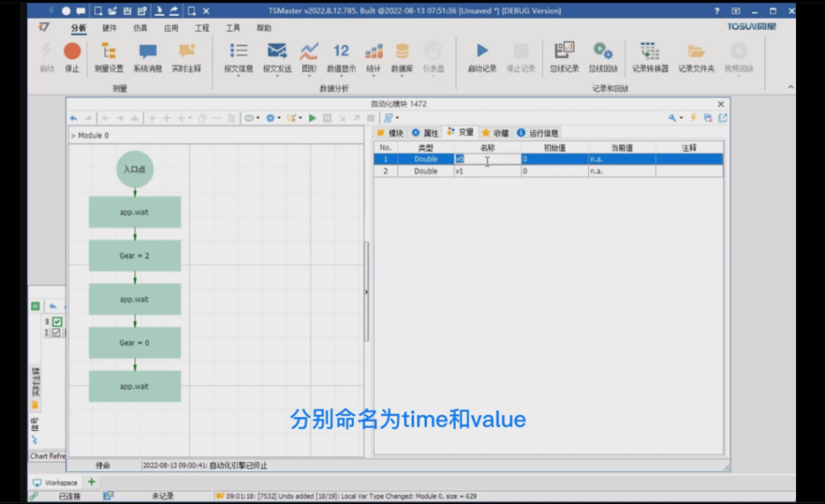The image size is (825, 504).
Task: Uncheck the second checkbox in left sidebar panel
Action: click(56, 333)
